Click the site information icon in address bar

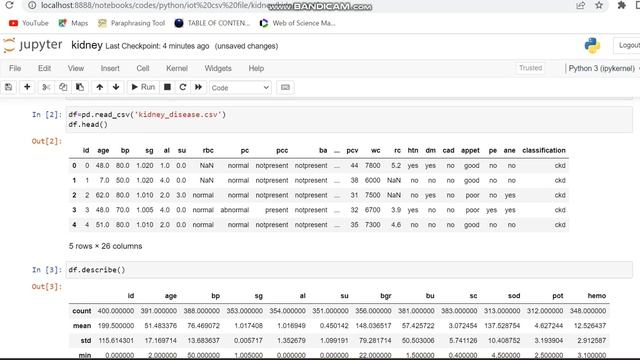tap(32, 5)
